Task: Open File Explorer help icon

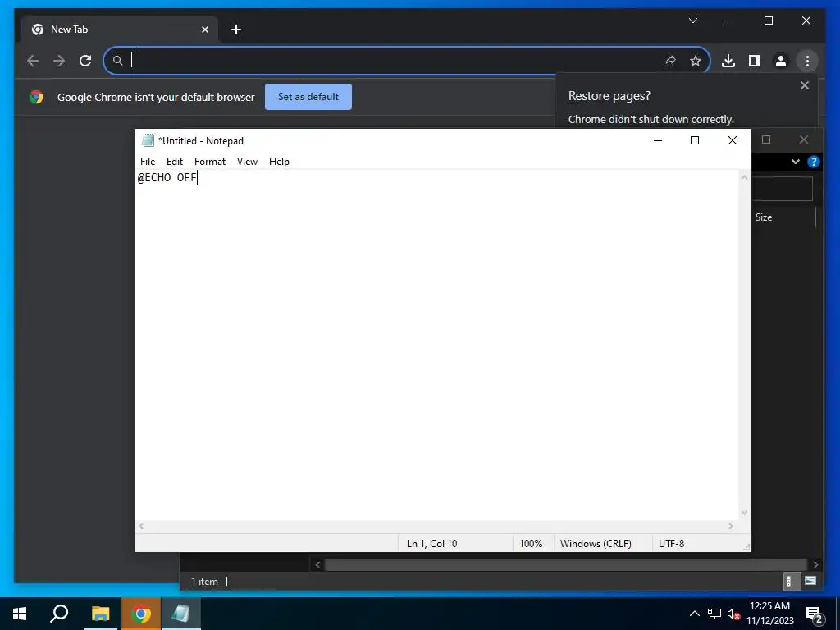Action: (x=813, y=162)
